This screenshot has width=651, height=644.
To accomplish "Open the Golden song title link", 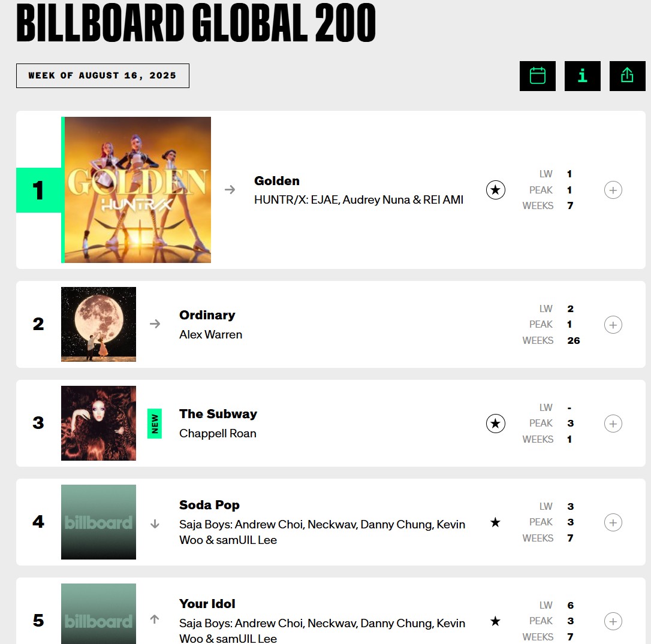I will tap(276, 181).
